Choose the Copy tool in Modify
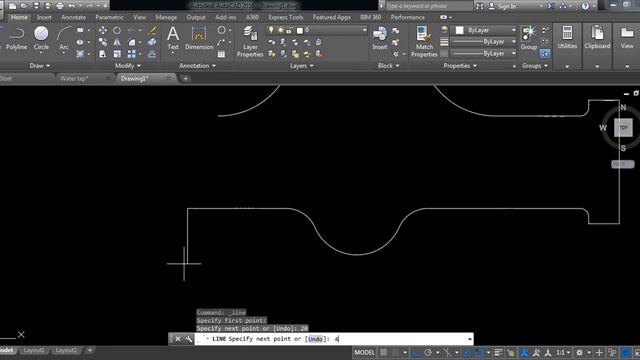The image size is (640, 360). pyautogui.click(x=102, y=42)
